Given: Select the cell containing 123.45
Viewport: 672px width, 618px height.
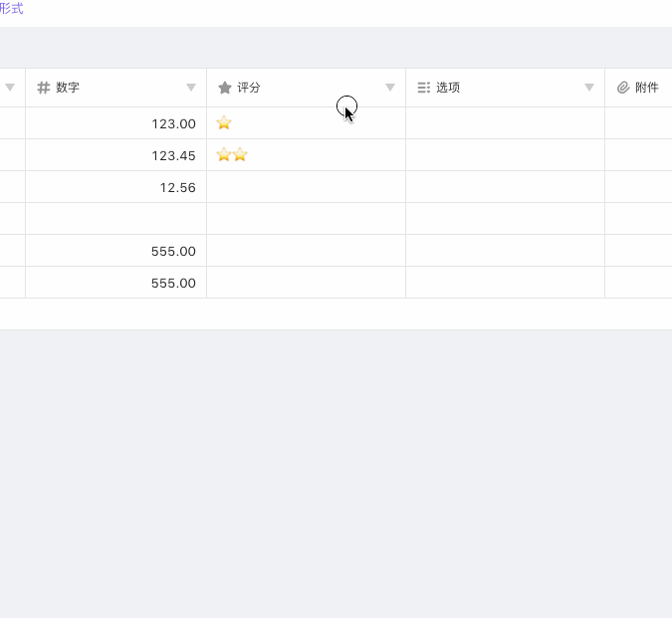Looking at the screenshot, I should (115, 155).
